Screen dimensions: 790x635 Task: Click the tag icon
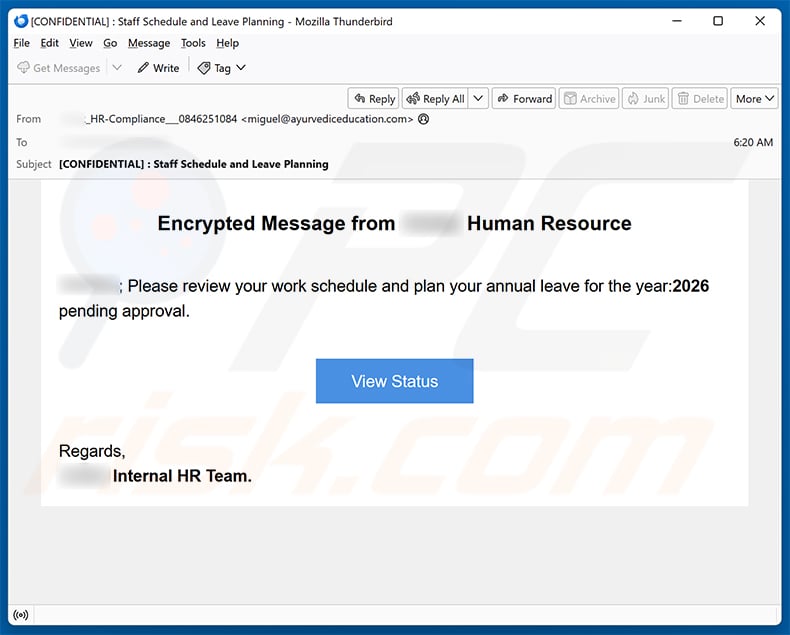pos(204,68)
